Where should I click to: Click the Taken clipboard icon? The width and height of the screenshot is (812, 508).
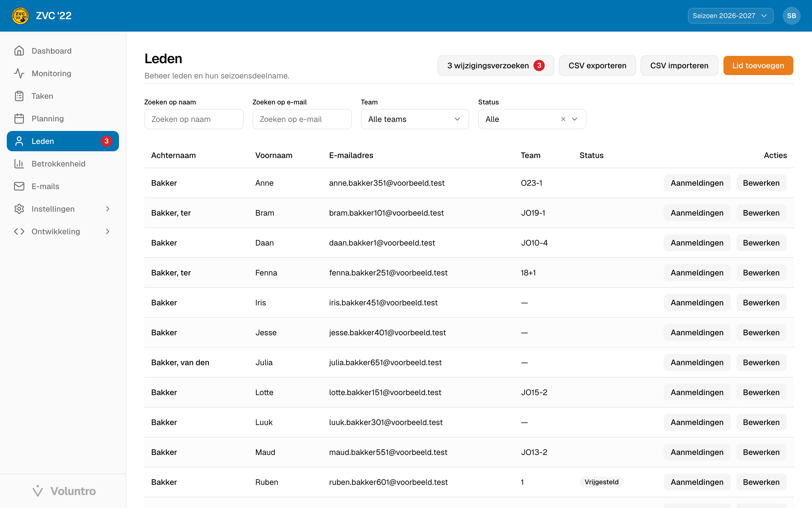19,96
